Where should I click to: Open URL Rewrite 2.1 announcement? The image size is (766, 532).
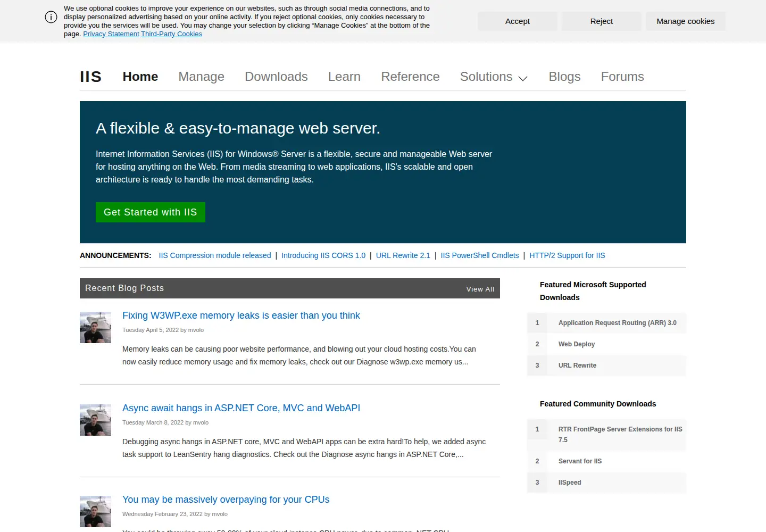403,255
